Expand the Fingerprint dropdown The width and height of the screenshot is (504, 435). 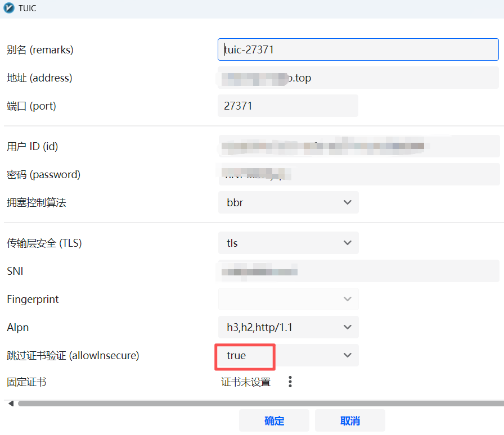click(288, 299)
